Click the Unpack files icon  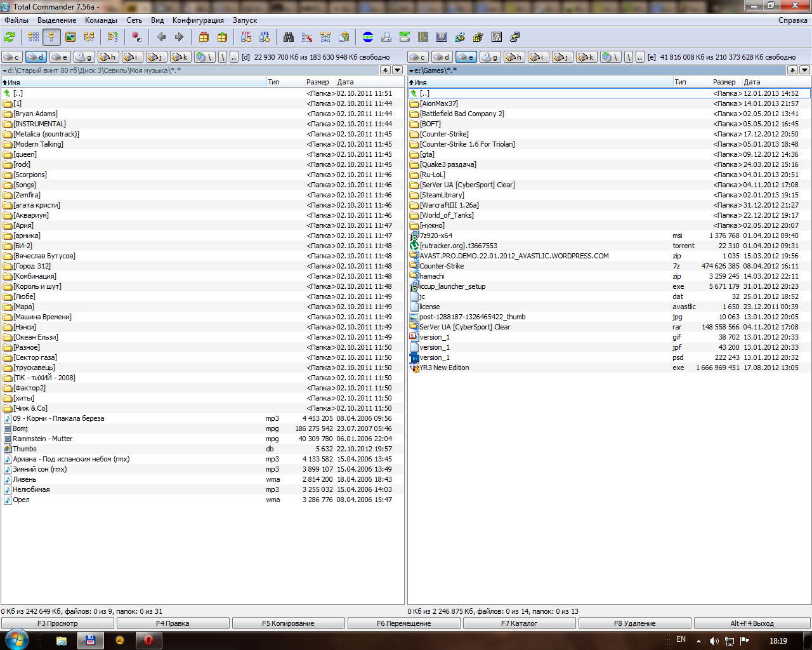(222, 37)
